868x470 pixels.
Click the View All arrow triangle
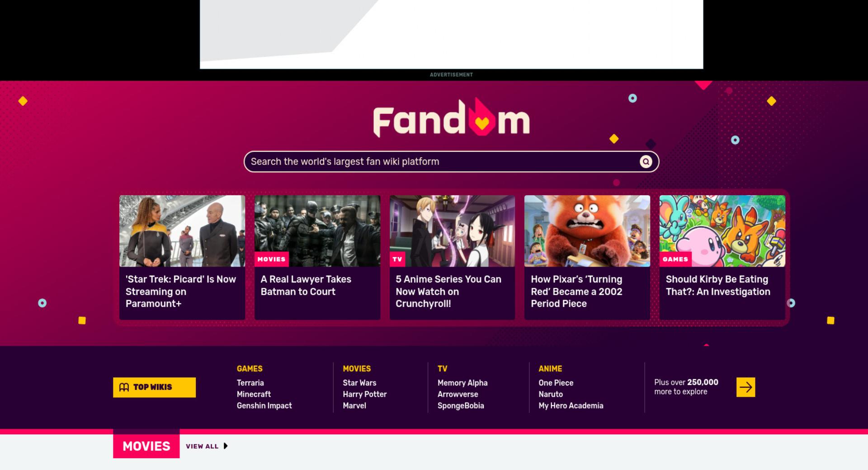226,446
